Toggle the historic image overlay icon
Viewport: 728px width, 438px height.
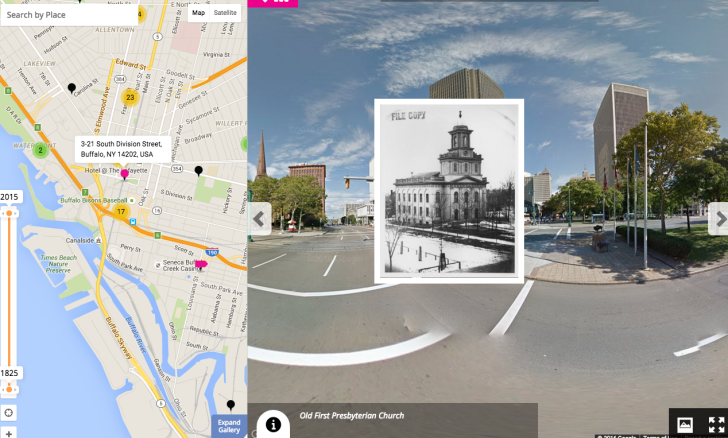tap(685, 425)
